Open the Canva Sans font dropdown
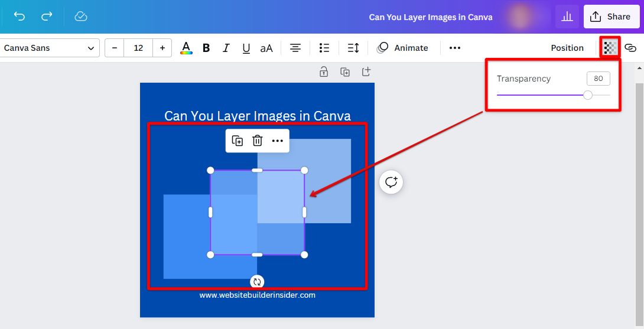Screen dimensions: 644x329 (49, 48)
